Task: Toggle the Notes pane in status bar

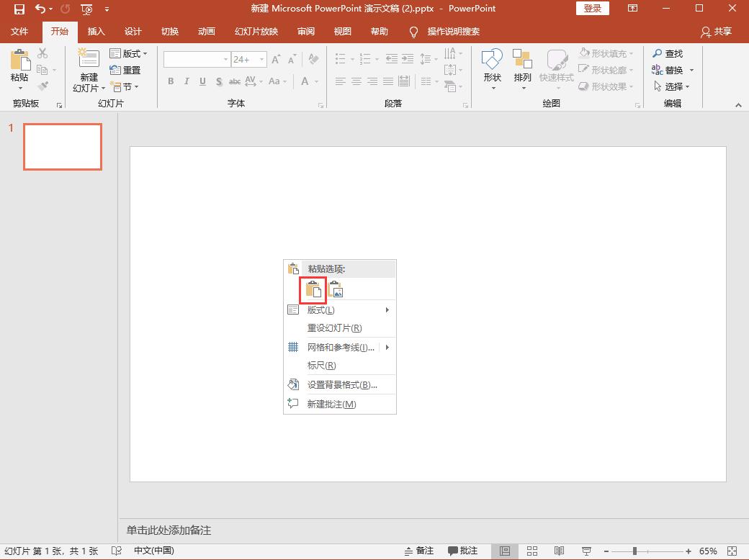Action: (419, 551)
